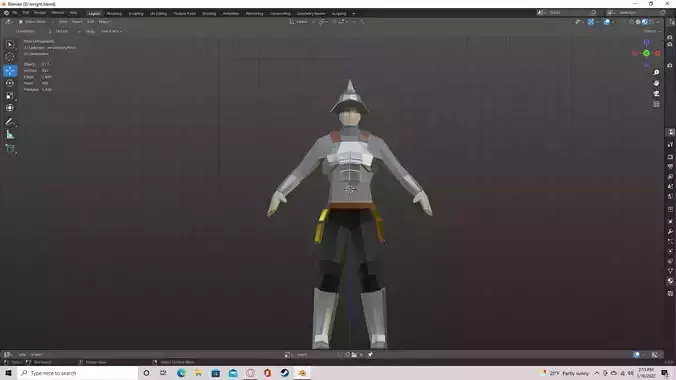The width and height of the screenshot is (676, 380).
Task: Open the Orientation Default dropdown
Action: (x=64, y=31)
